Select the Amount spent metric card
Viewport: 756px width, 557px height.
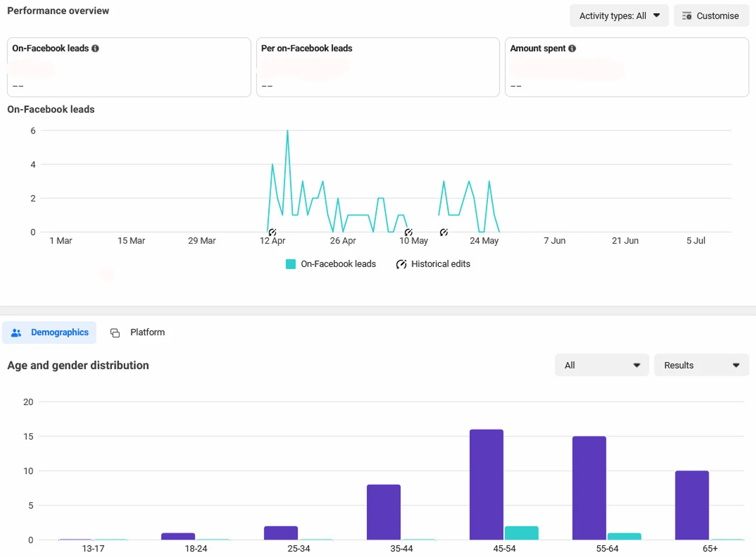pos(627,67)
